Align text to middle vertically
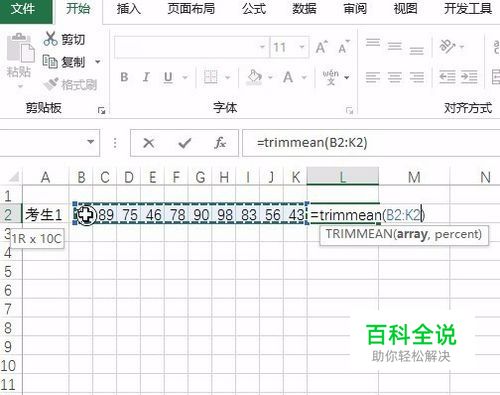The width and height of the screenshot is (500, 395). pyautogui.click(x=395, y=46)
